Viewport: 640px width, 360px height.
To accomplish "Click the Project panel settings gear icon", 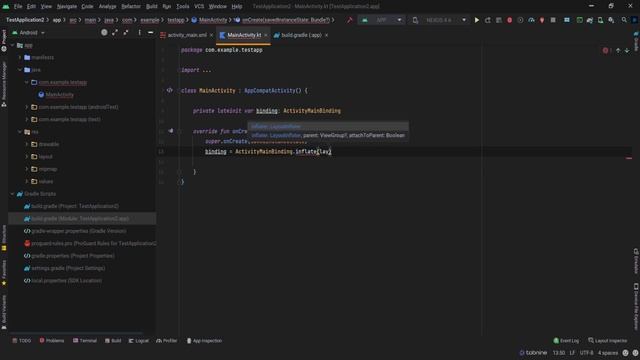I will (104, 33).
